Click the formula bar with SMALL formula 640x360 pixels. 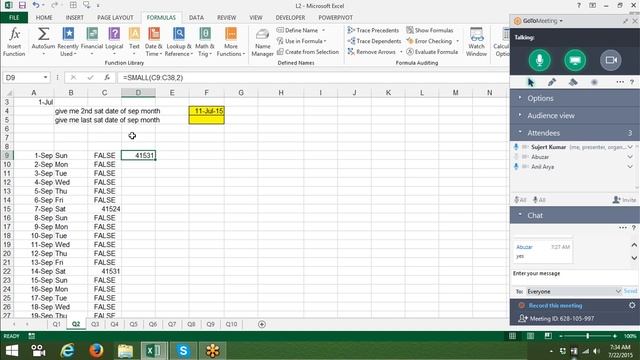(x=312, y=78)
